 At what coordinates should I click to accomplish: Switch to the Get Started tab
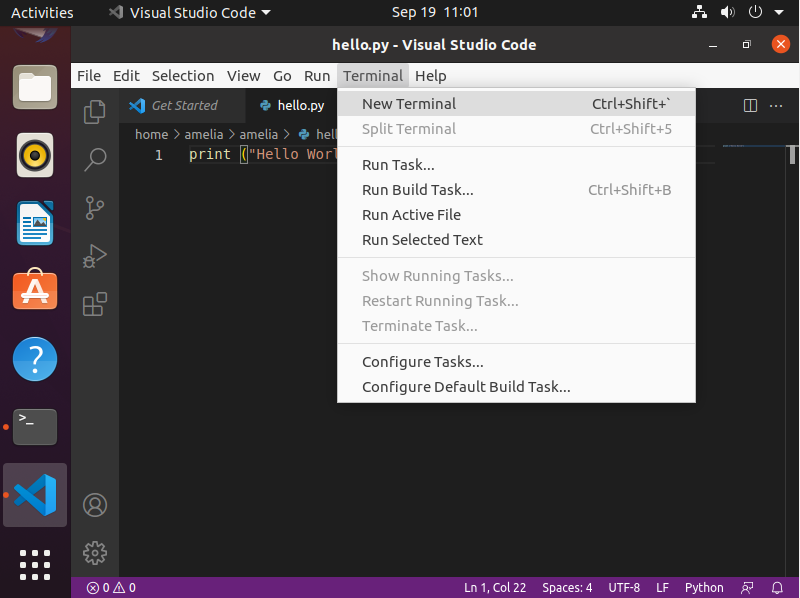coord(182,106)
